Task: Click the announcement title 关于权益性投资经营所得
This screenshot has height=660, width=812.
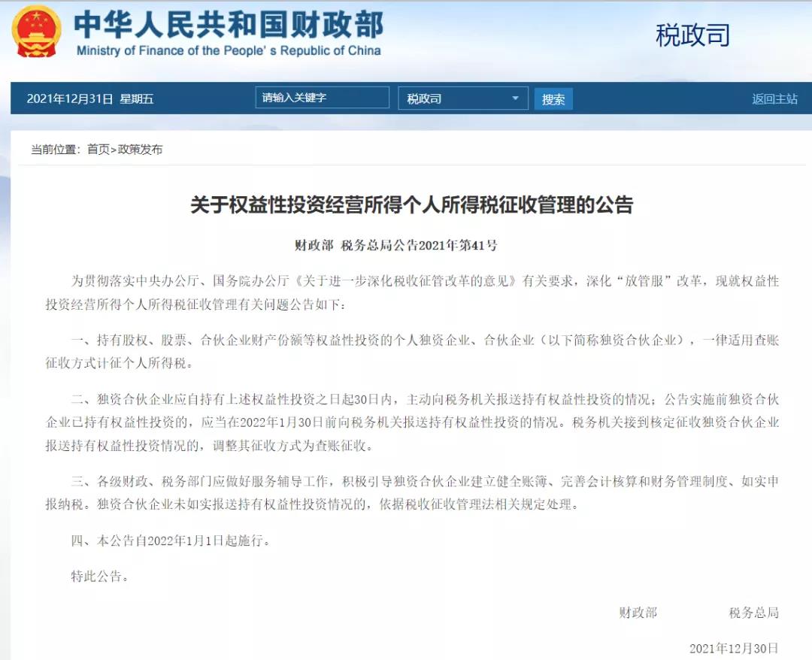Action: 412,204
